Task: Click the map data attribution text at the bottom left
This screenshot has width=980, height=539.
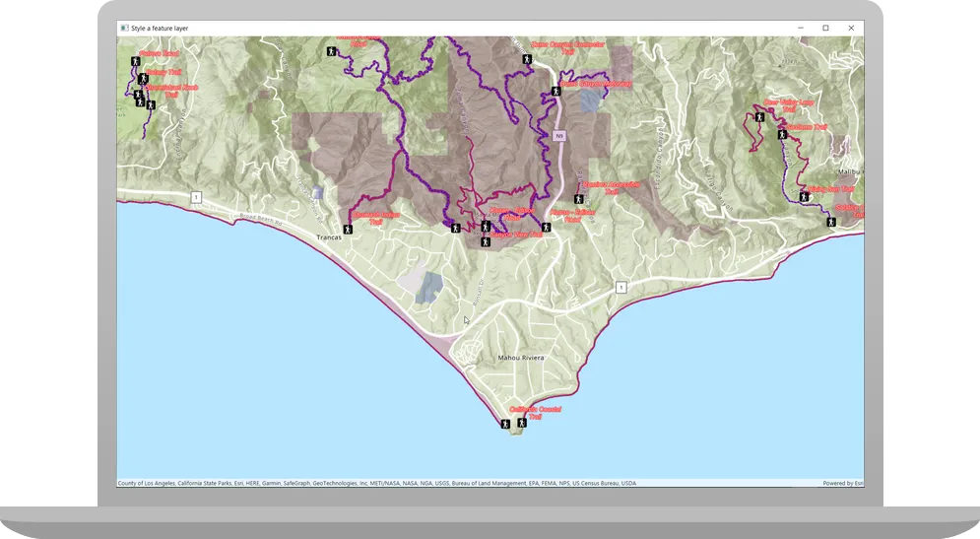Action: pos(377,483)
